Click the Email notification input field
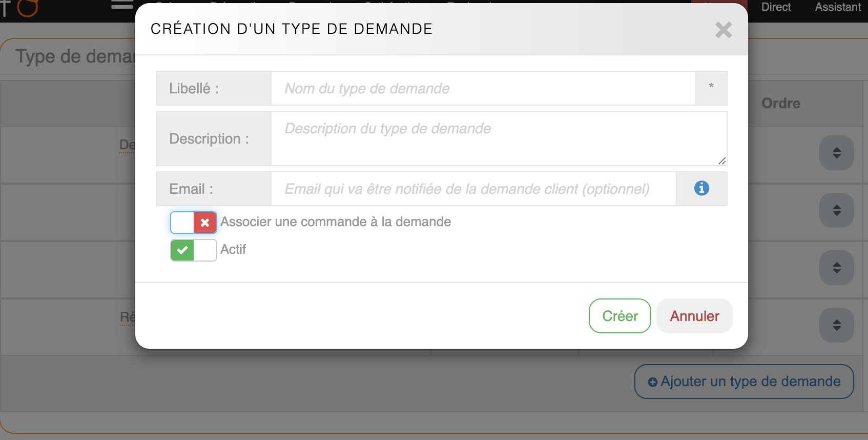Viewport: 868px width, 440px height. click(473, 189)
